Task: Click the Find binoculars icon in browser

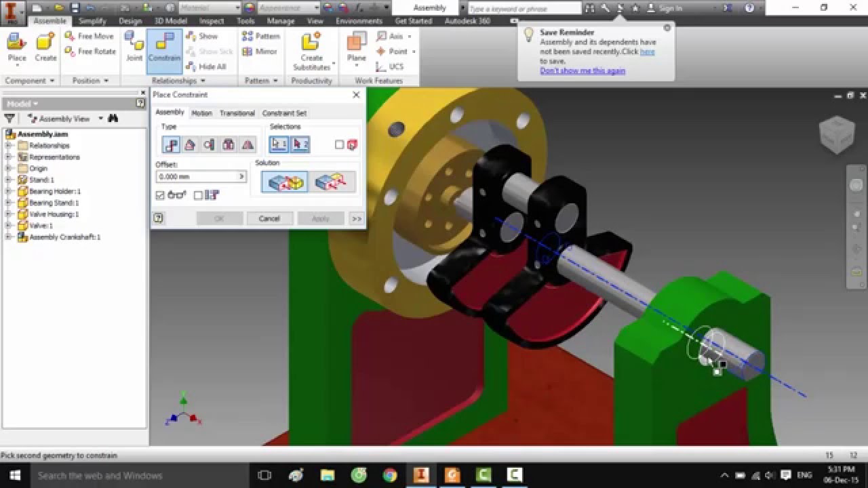Action: (113, 118)
